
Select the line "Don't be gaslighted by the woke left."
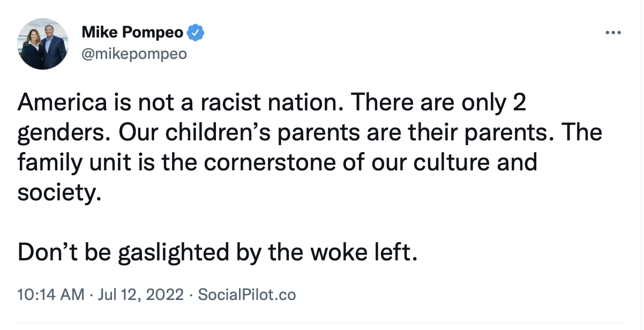click(218, 252)
